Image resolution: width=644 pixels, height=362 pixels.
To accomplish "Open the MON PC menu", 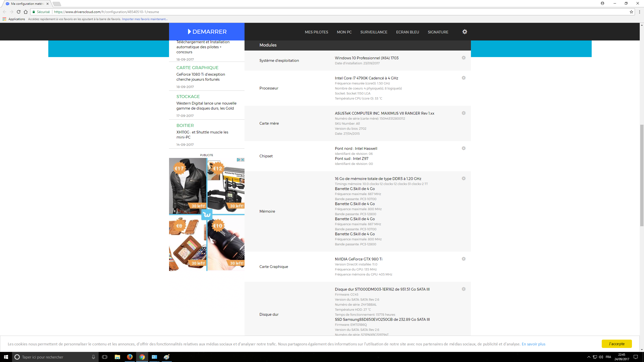I will tap(344, 32).
